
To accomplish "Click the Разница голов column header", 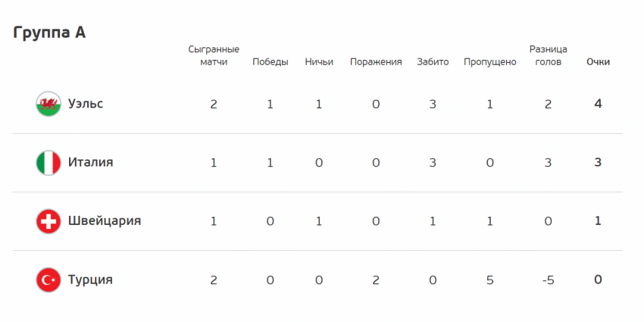I will tap(549, 56).
